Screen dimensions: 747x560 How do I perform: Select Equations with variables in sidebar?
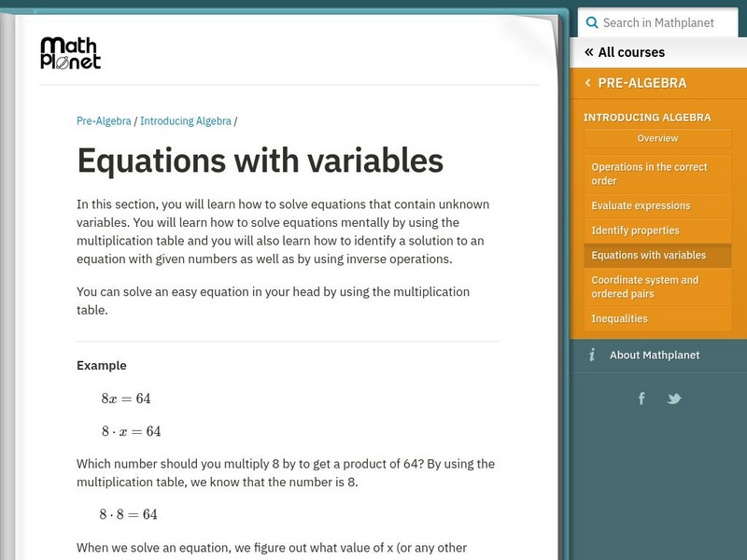point(648,256)
